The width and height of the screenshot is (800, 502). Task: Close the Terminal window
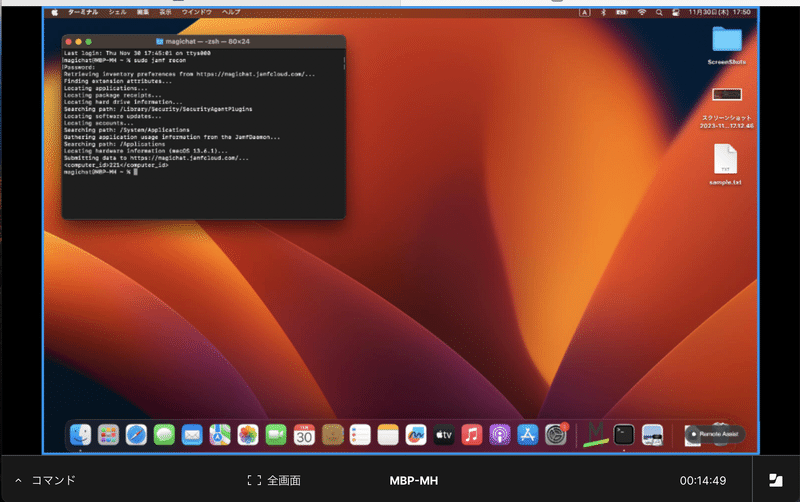click(x=68, y=42)
